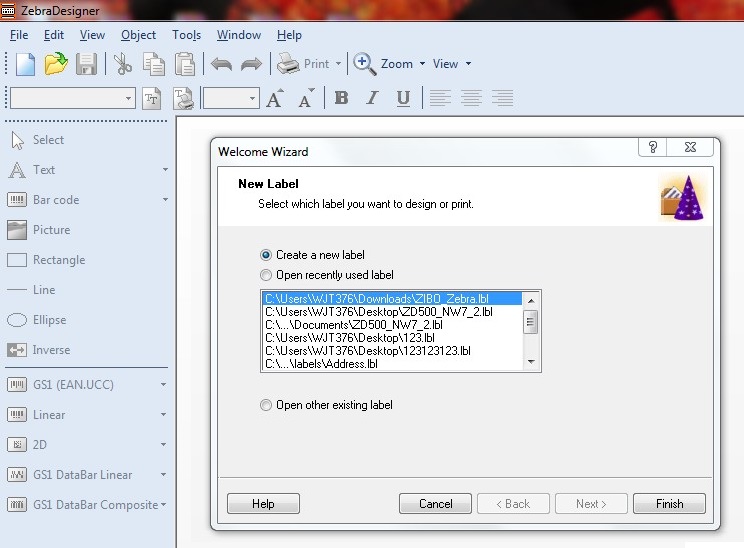Undo the last action with the left arrow
744x548 pixels.
[x=221, y=64]
